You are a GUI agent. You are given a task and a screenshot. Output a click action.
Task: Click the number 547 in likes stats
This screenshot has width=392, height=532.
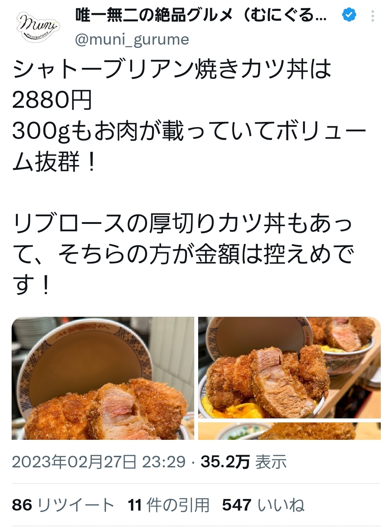(237, 505)
